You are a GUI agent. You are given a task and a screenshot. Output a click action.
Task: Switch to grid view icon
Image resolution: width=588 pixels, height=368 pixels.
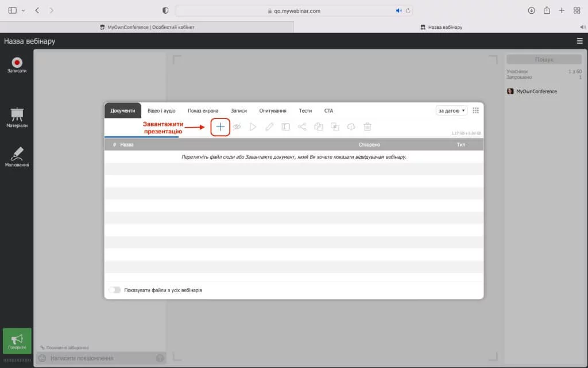click(475, 110)
